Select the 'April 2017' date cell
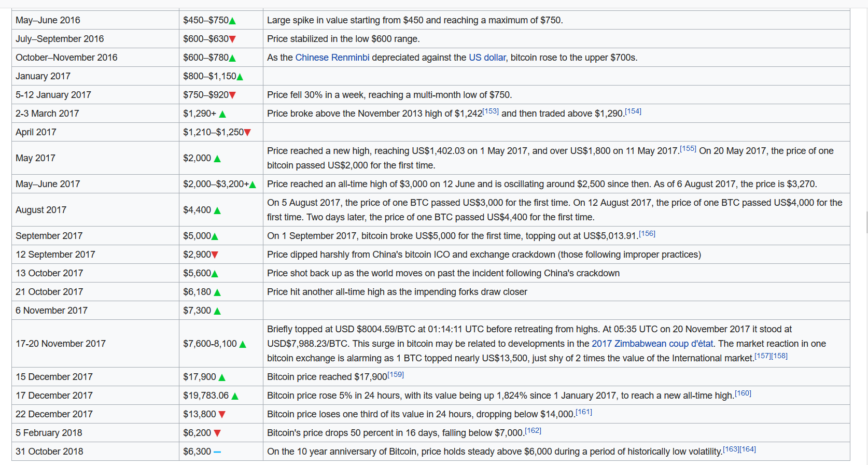 (95, 132)
